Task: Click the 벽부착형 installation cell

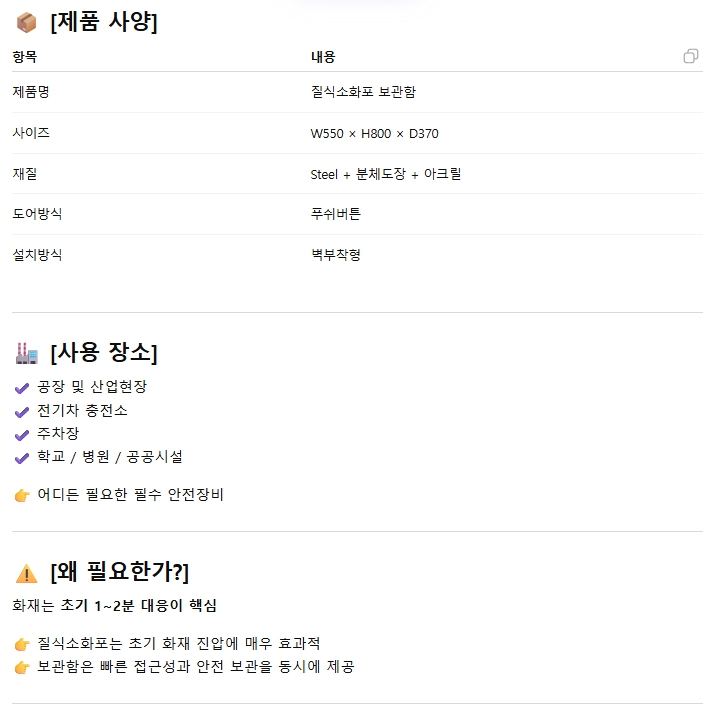Action: coord(336,255)
